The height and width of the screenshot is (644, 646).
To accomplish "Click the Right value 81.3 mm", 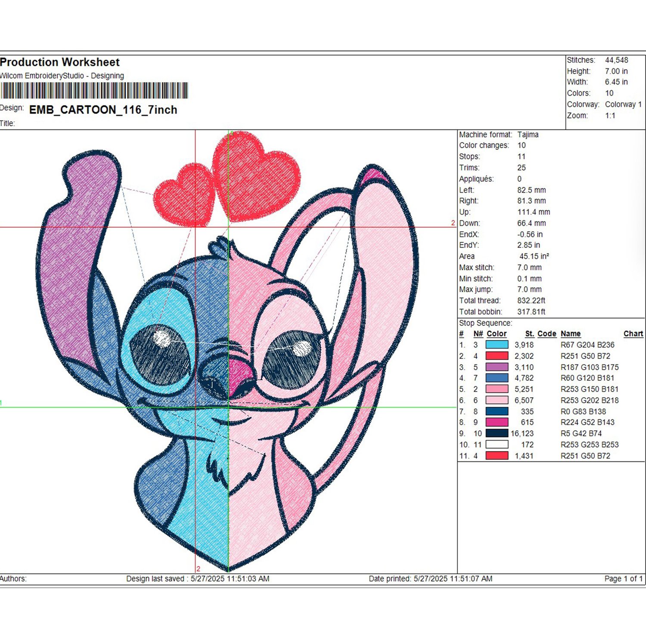I will tap(531, 201).
